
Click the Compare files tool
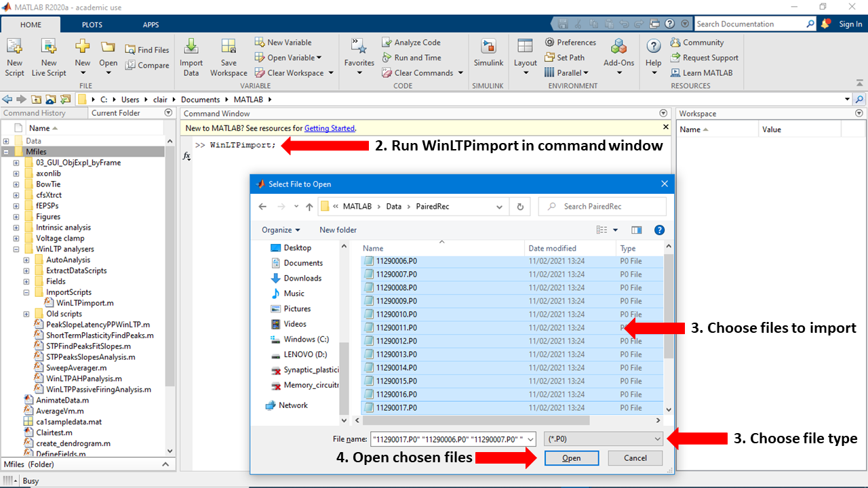coord(147,65)
